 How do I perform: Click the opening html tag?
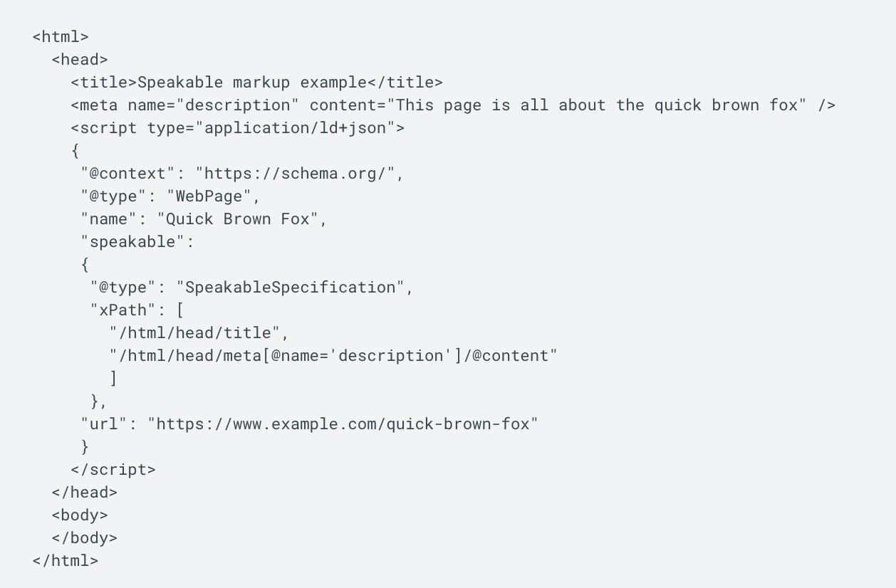[x=61, y=37]
